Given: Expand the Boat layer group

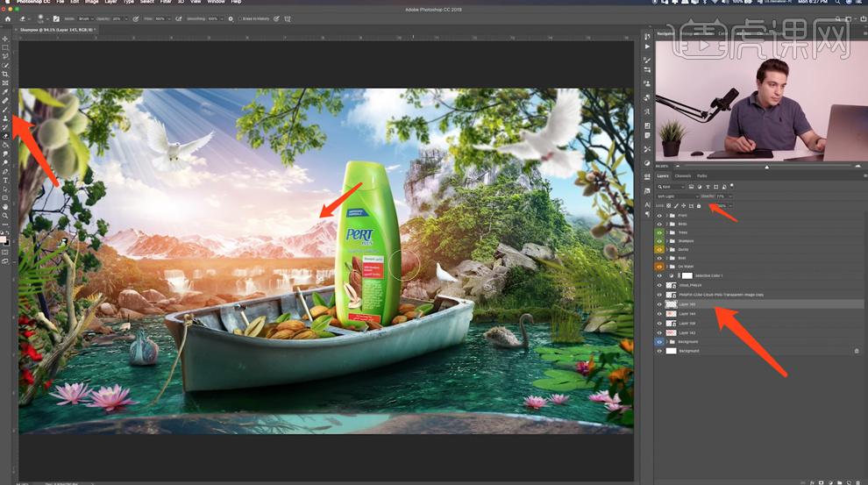Looking at the screenshot, I should (666, 258).
